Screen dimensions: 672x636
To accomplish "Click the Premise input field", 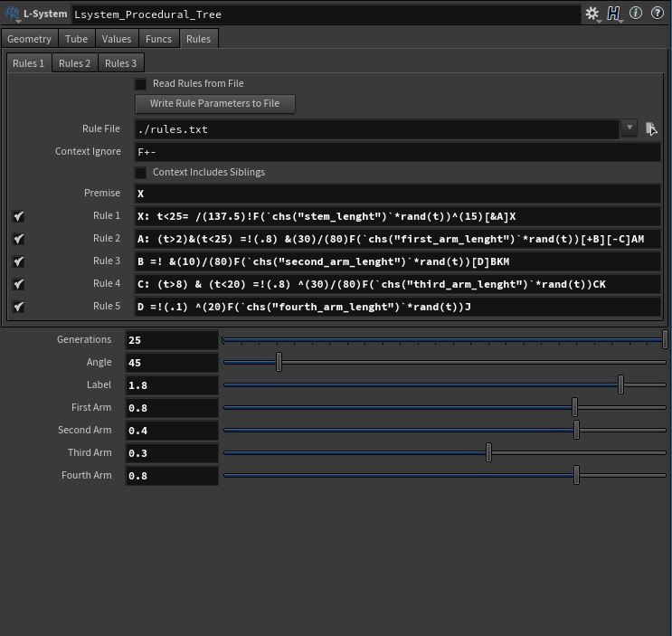I will click(x=398, y=194).
